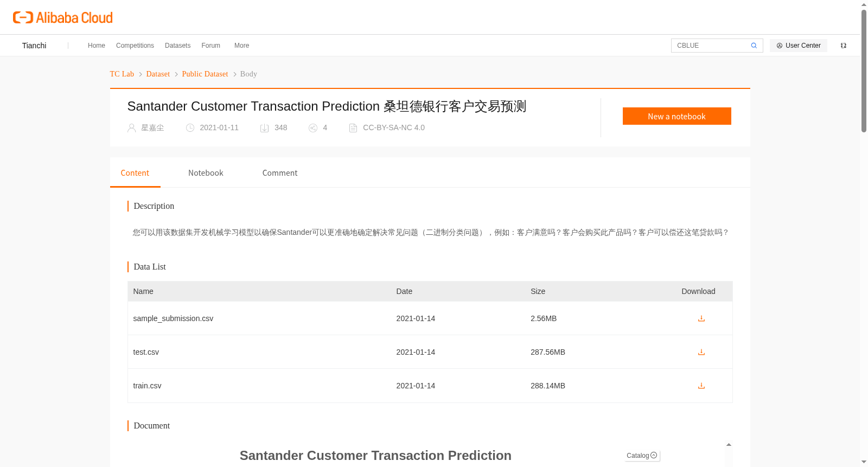Switch to the Content tab
The image size is (868, 467).
[135, 173]
